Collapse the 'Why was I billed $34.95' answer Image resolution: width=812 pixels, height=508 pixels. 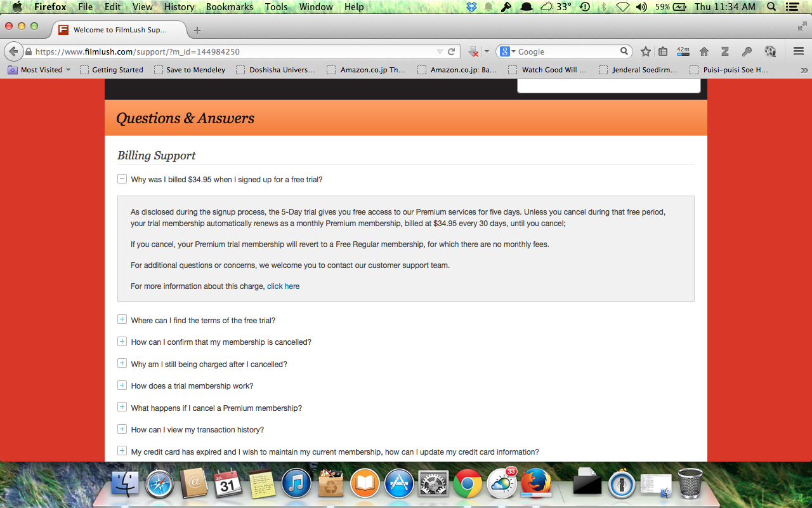point(122,179)
